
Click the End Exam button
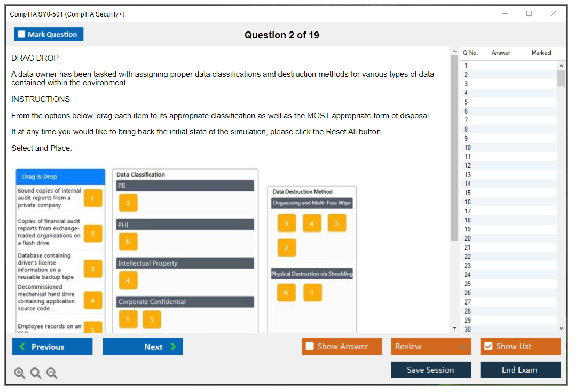pos(520,370)
